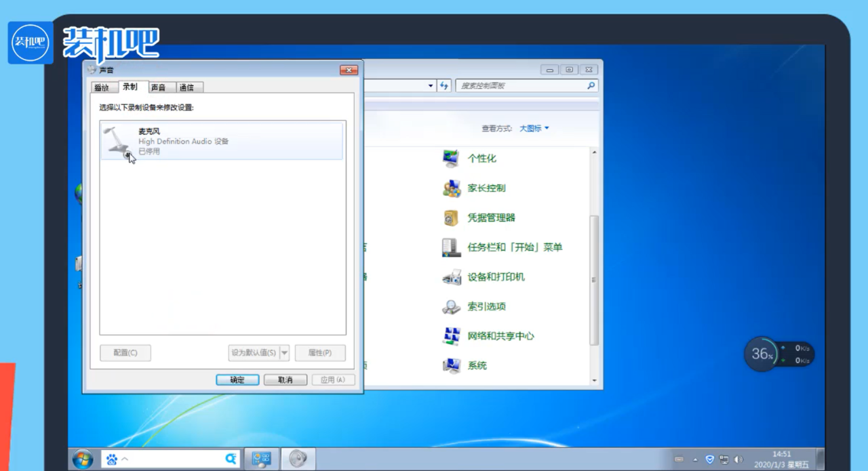
Task: Open the 个性化 icon in Control Panel
Action: pos(451,158)
